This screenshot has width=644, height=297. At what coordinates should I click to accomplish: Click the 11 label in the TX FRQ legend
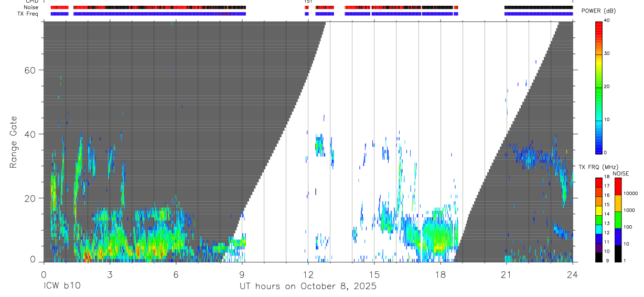607,242
